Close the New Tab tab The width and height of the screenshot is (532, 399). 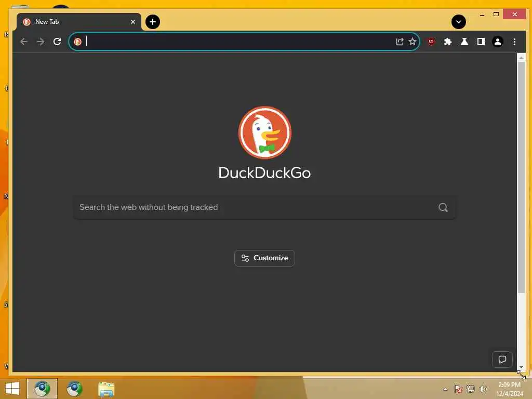[132, 22]
